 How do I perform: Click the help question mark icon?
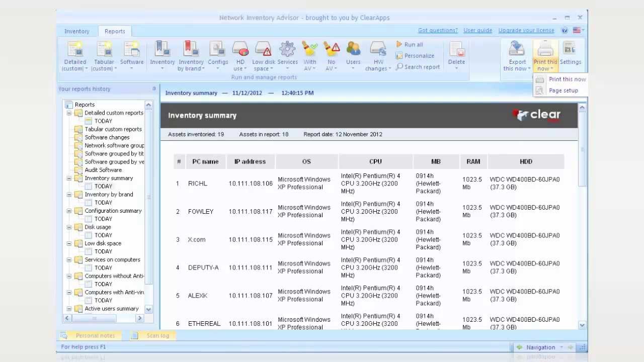pyautogui.click(x=565, y=31)
